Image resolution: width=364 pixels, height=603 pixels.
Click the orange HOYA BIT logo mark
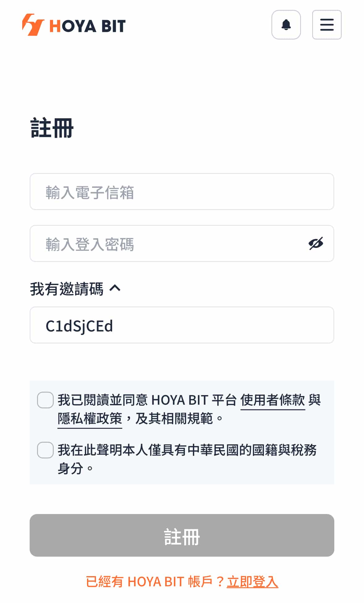pos(33,25)
